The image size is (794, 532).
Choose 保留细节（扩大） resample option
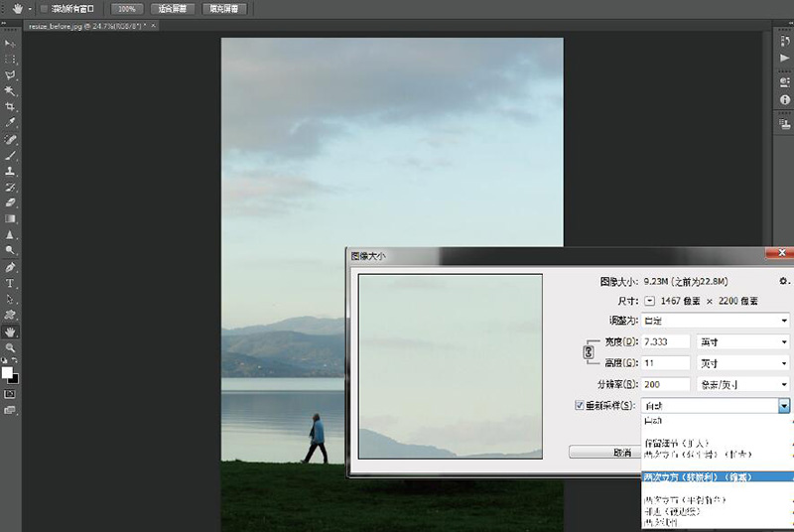(x=717, y=443)
